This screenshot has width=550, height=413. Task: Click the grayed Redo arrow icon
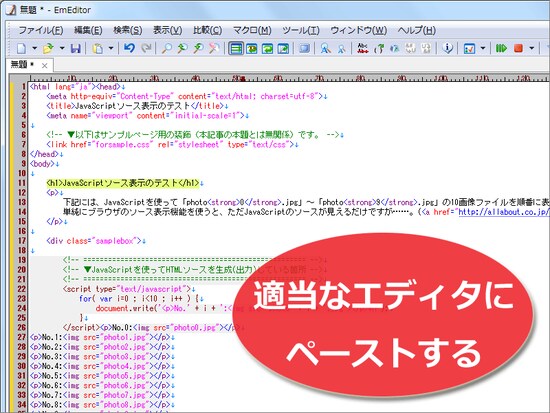pyautogui.click(x=146, y=48)
